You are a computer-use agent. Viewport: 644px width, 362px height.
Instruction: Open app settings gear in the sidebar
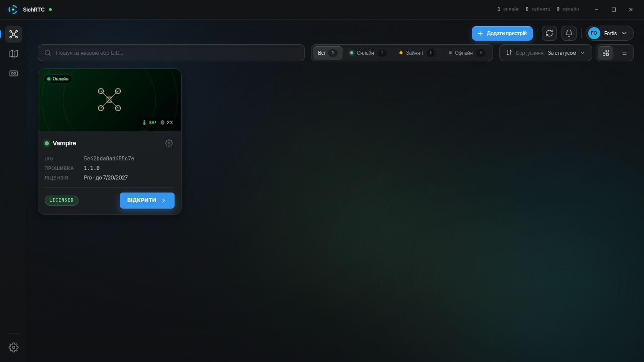point(14,347)
